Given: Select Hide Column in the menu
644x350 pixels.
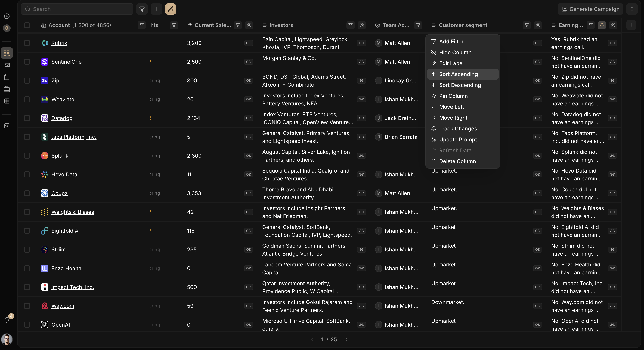Looking at the screenshot, I should (455, 52).
